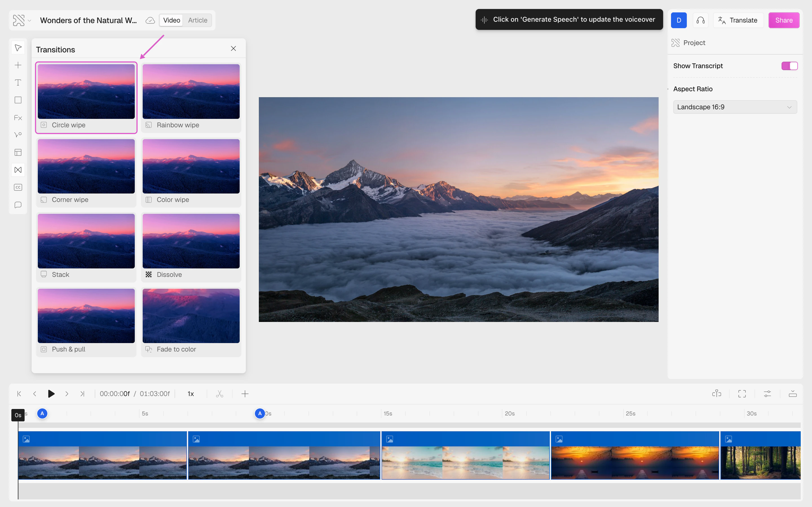Select the Text tool in sidebar

[18, 83]
